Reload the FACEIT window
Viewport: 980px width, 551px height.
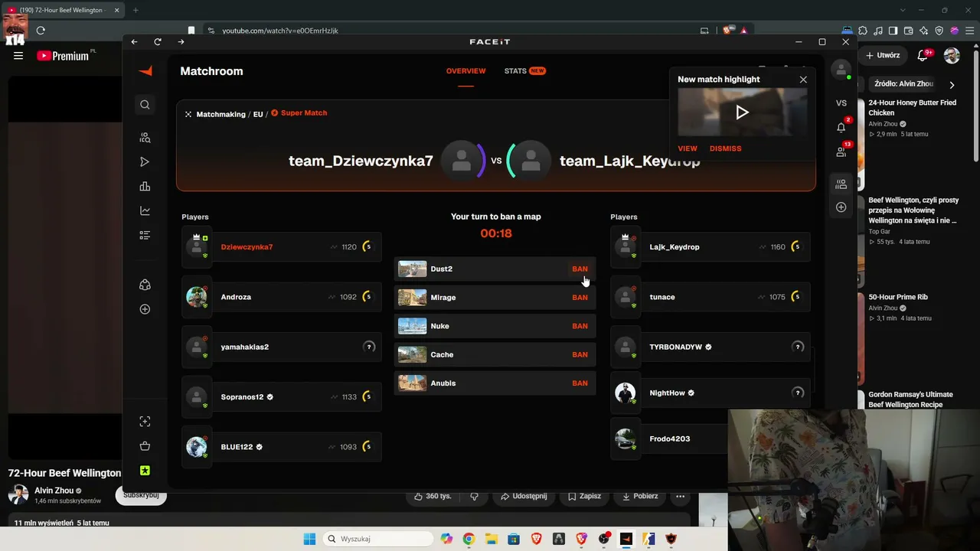click(158, 42)
